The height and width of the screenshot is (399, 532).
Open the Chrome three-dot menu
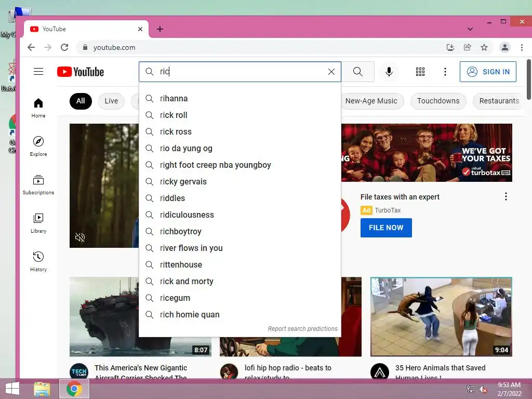[x=522, y=47]
